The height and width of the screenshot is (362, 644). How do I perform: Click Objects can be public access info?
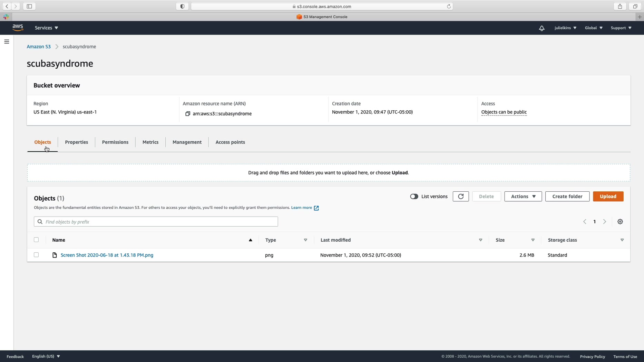click(x=504, y=112)
